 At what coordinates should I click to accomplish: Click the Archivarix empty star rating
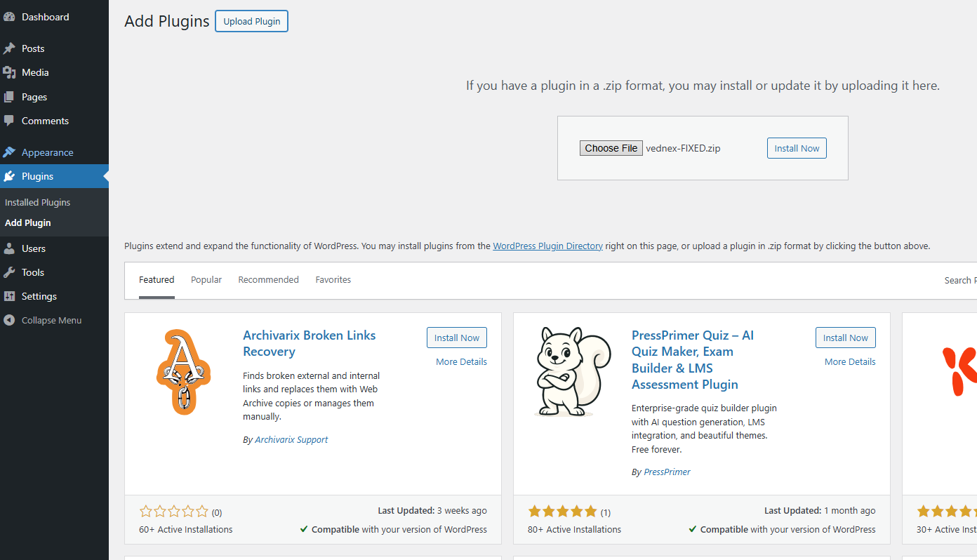click(x=174, y=512)
